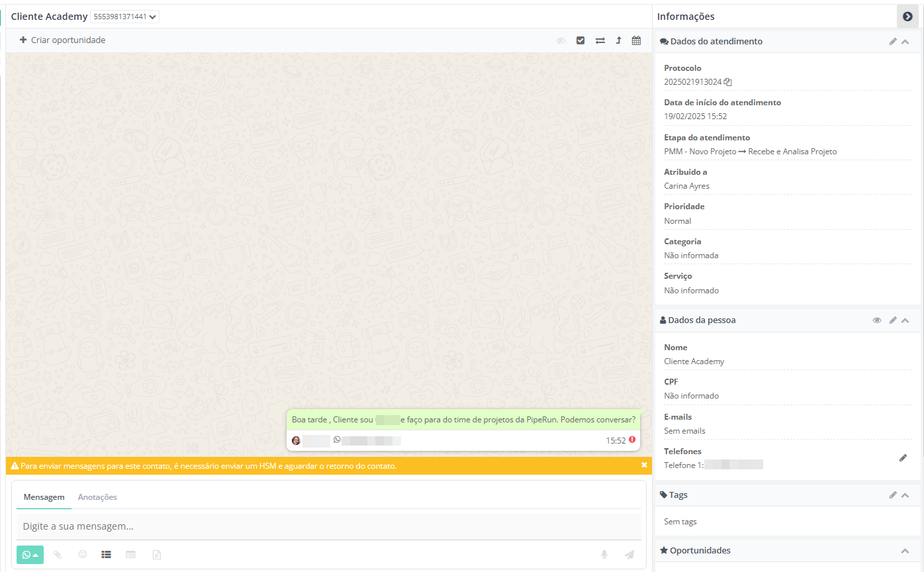Screen dimensions: 924x572
Task: Click the microphone audio record icon
Action: click(604, 555)
